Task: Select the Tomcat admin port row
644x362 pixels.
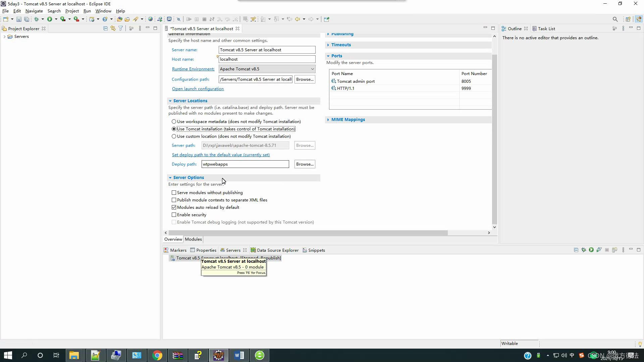Action: click(411, 81)
